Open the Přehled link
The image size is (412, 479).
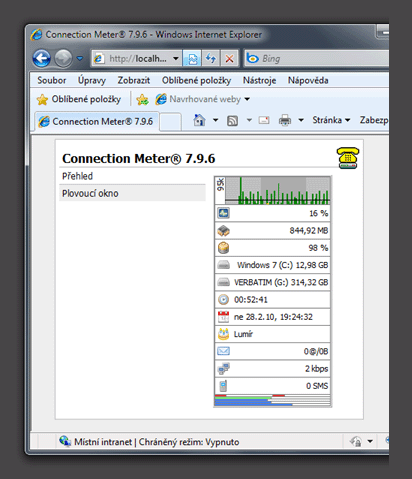point(77,176)
